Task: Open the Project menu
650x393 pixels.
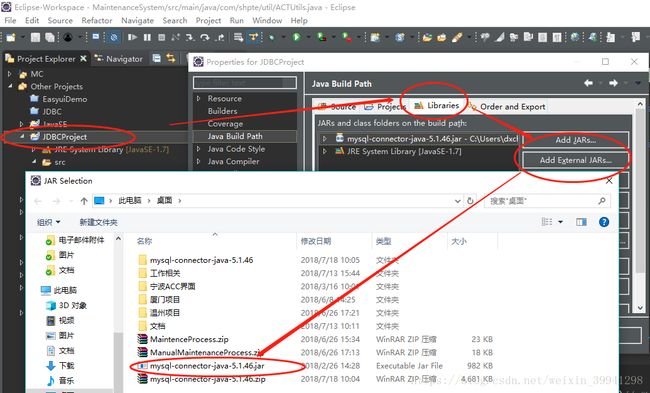Action: (208, 20)
